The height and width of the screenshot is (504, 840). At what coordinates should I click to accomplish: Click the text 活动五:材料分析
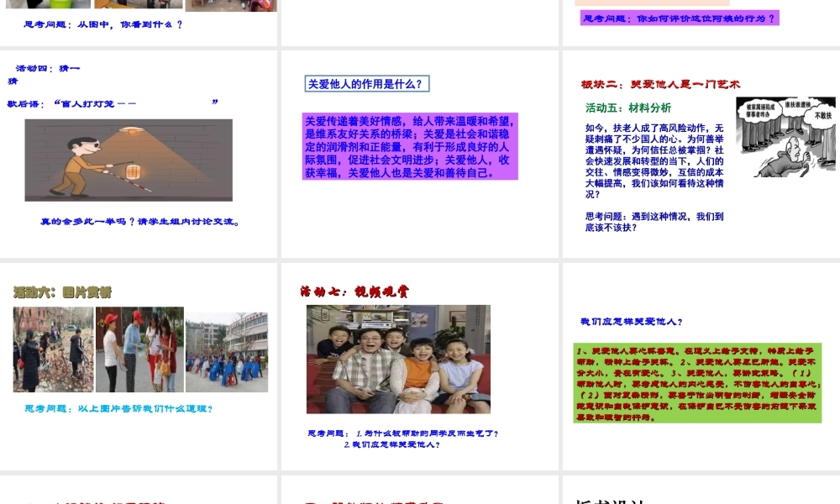coord(627,108)
